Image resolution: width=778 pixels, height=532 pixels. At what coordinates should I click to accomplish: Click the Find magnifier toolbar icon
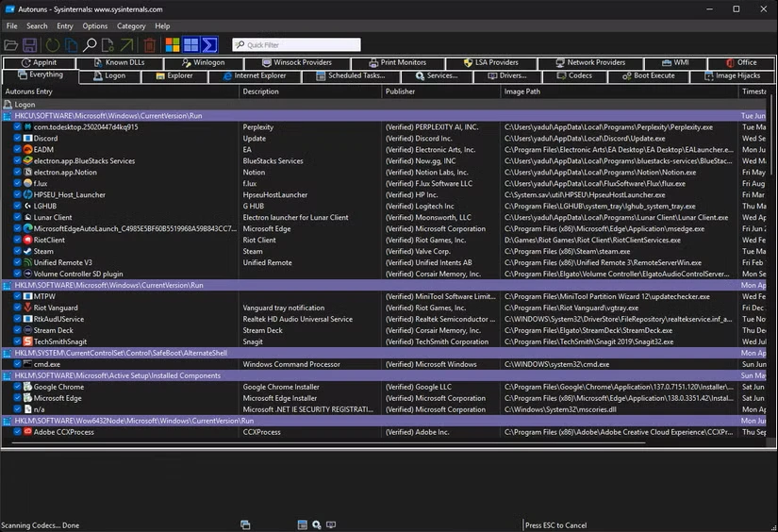coord(91,45)
